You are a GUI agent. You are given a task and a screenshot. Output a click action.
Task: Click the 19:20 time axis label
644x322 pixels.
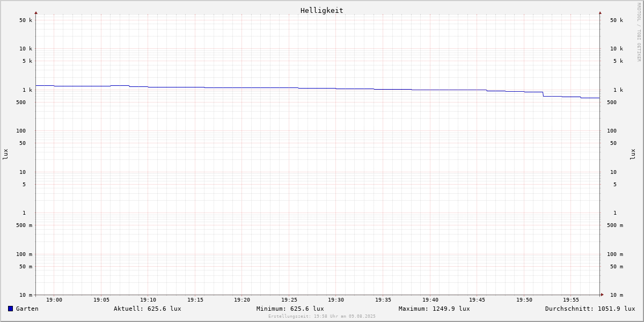click(242, 300)
